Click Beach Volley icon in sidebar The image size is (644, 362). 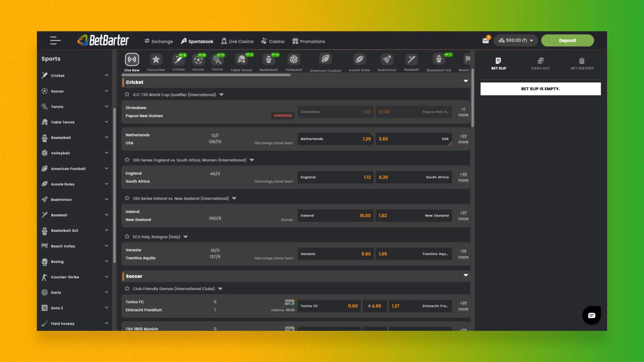click(45, 246)
